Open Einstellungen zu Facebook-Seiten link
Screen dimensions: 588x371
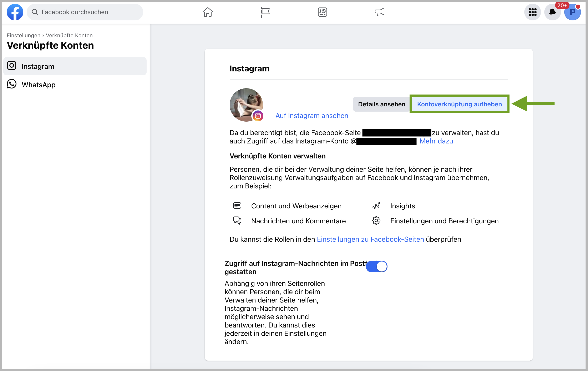(x=370, y=239)
